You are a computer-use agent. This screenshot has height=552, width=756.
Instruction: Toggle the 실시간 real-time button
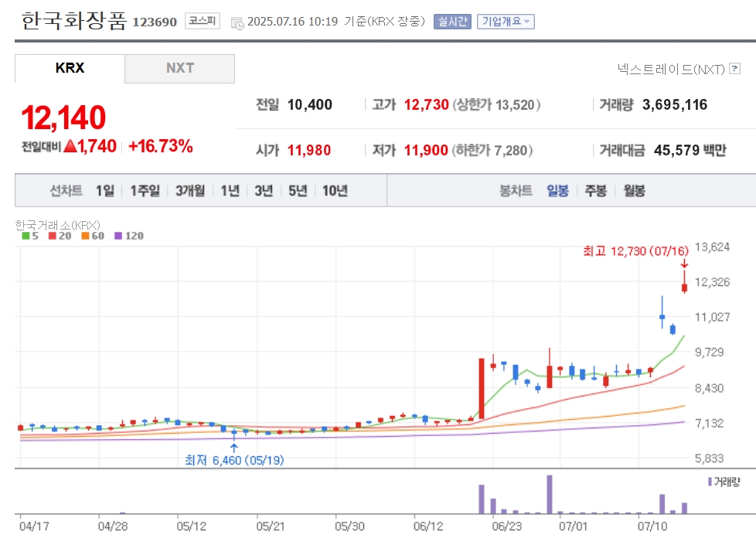tap(452, 21)
